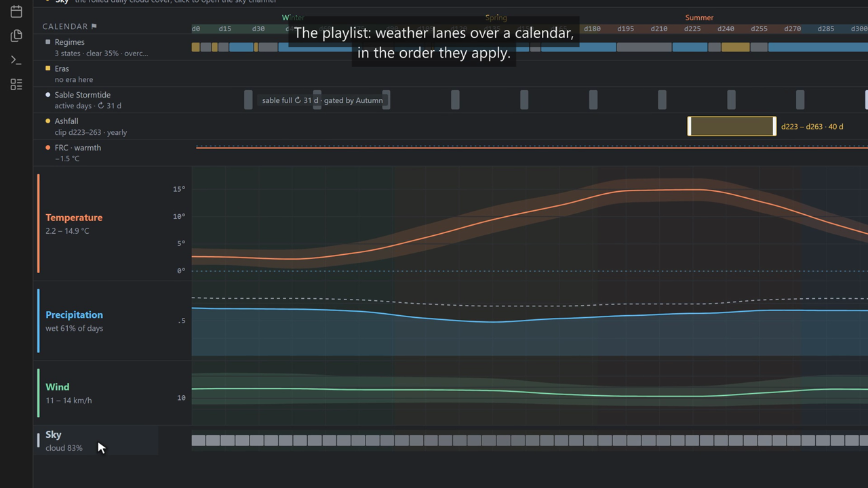This screenshot has height=488, width=868.
Task: Click the d225 tick on the day ruler
Action: point(692,29)
